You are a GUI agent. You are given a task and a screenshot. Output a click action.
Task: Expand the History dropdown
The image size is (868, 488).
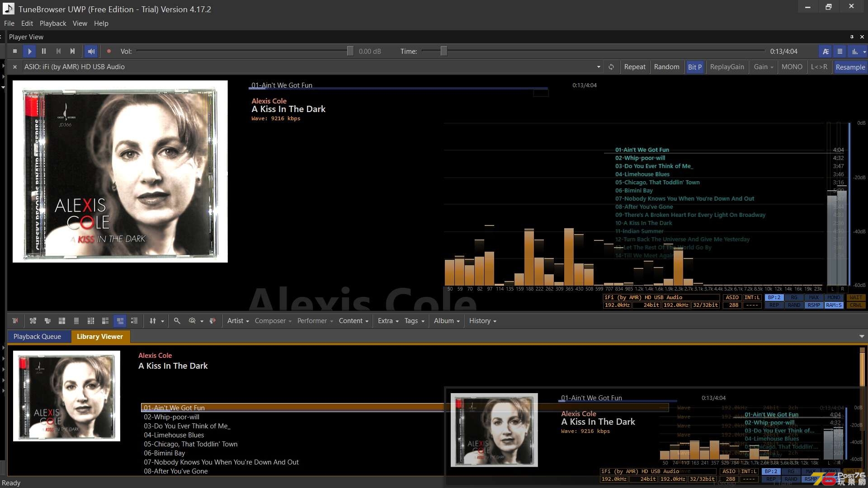tap(483, 321)
